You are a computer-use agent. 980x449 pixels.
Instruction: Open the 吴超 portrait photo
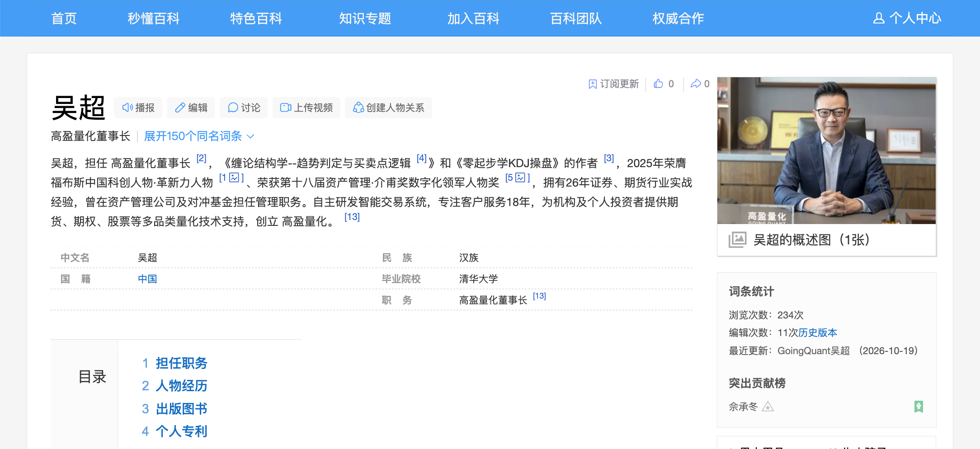click(826, 150)
